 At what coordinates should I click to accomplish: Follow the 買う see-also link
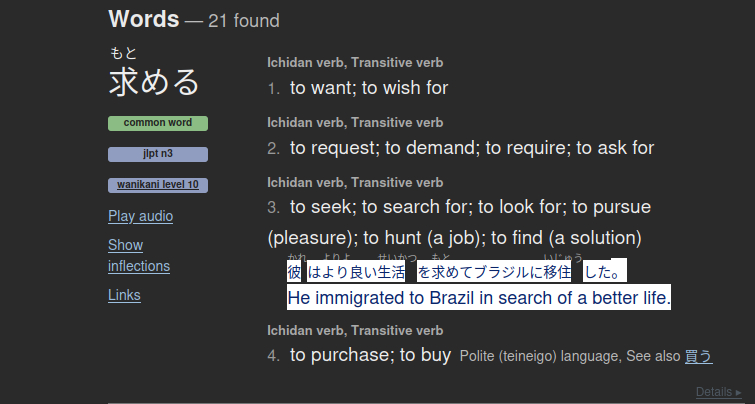pyautogui.click(x=698, y=356)
